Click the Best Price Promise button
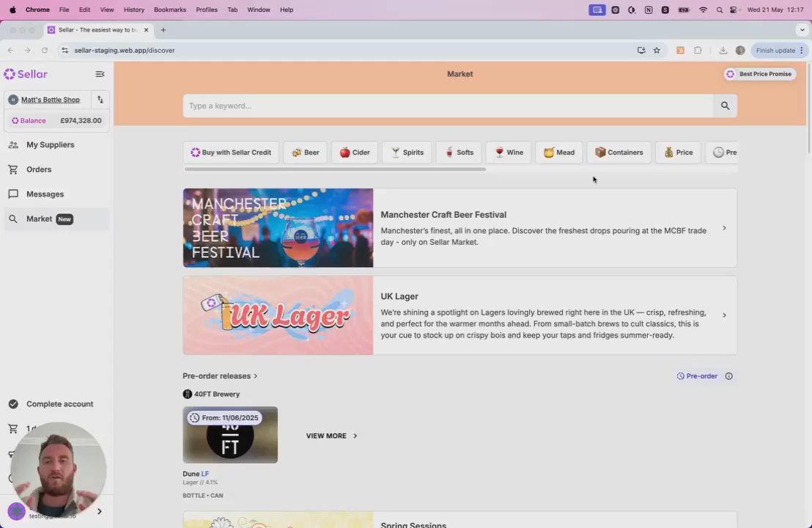 coord(760,74)
